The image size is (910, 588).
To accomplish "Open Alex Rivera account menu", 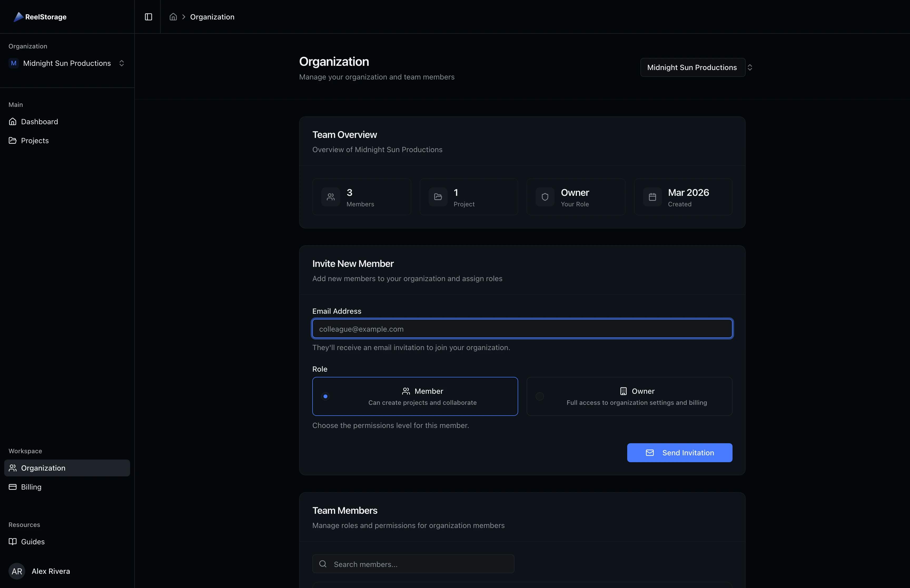I will click(51, 571).
